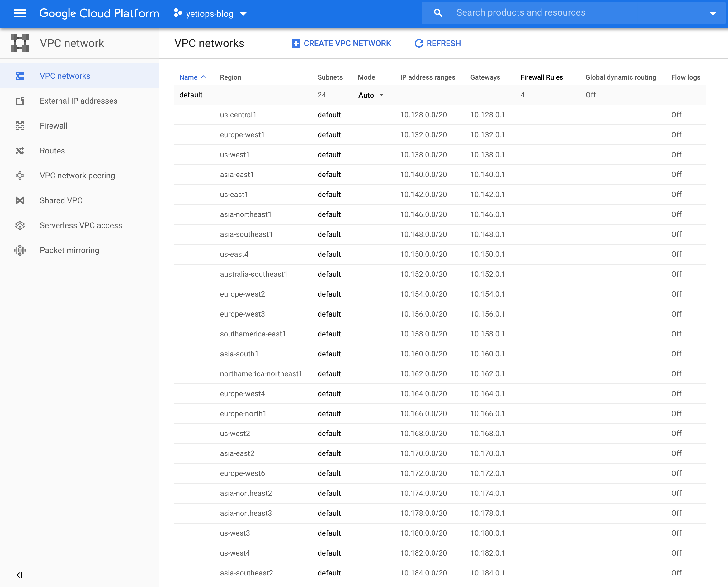This screenshot has width=728, height=587.
Task: Sort by the Name column header arrow
Action: pyautogui.click(x=203, y=77)
